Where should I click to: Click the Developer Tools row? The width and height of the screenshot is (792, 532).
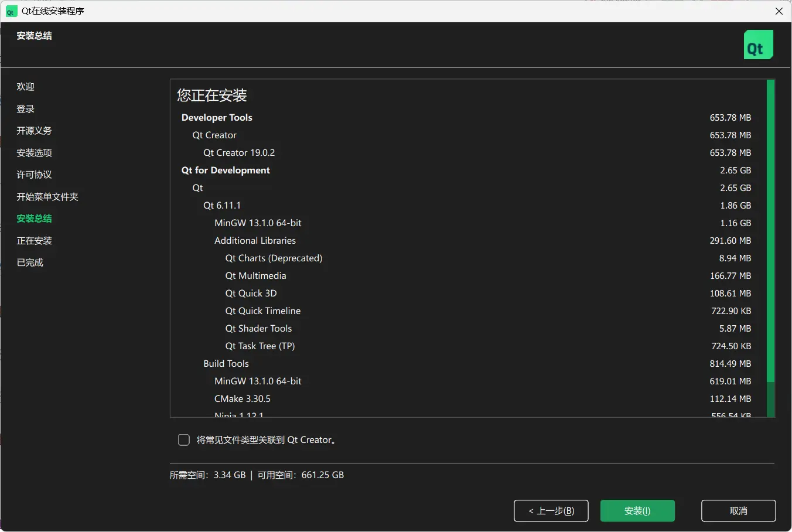click(466, 118)
